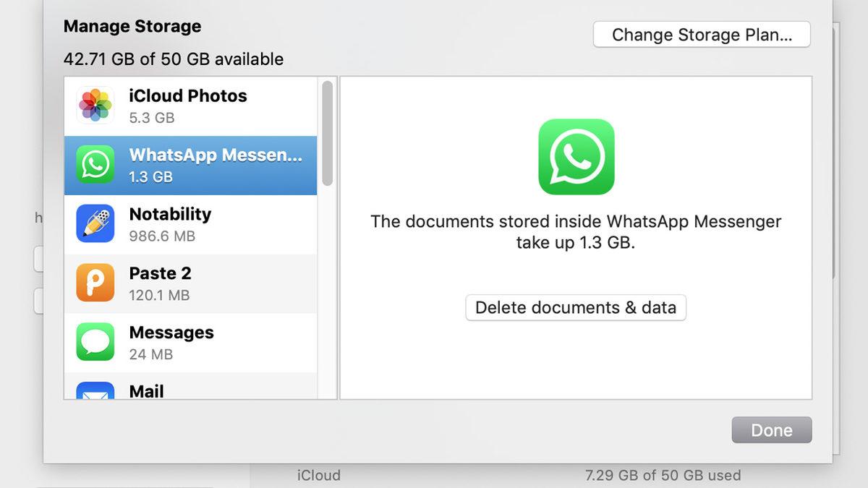The image size is (868, 488).
Task: Click the 7.29 GB of 50 GB used text
Action: point(663,475)
